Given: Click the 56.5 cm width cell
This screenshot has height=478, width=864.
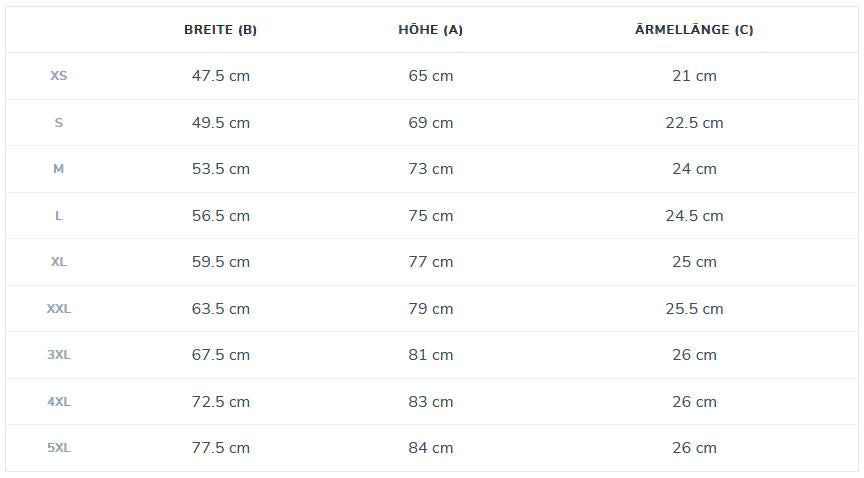Looking at the screenshot, I should click(x=221, y=216).
